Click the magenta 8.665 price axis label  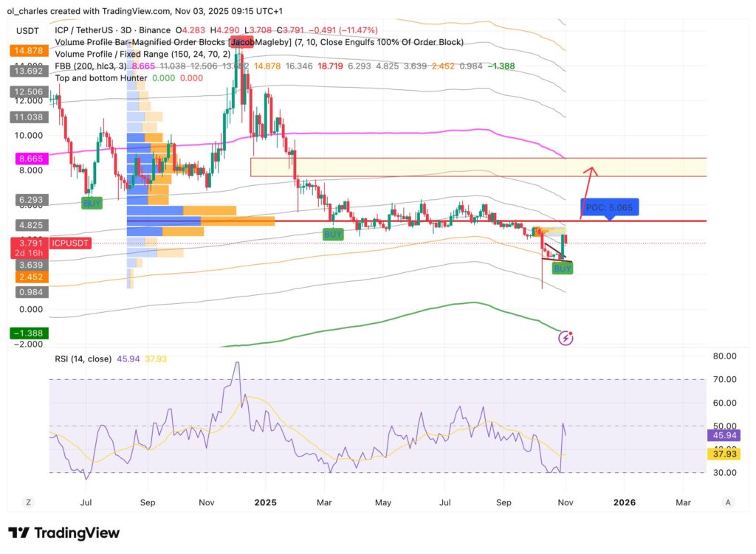29,159
